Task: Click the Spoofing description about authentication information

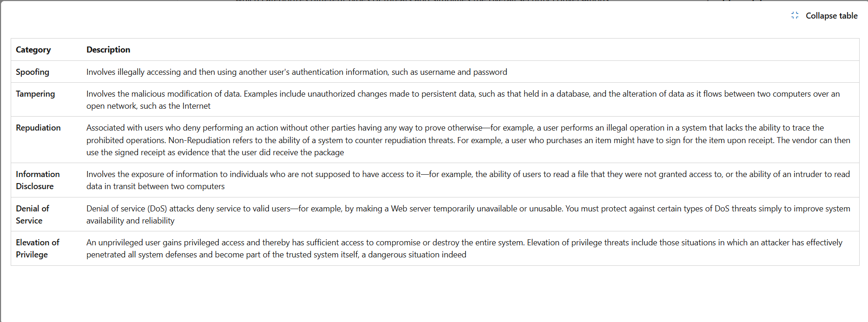Action: [x=297, y=72]
